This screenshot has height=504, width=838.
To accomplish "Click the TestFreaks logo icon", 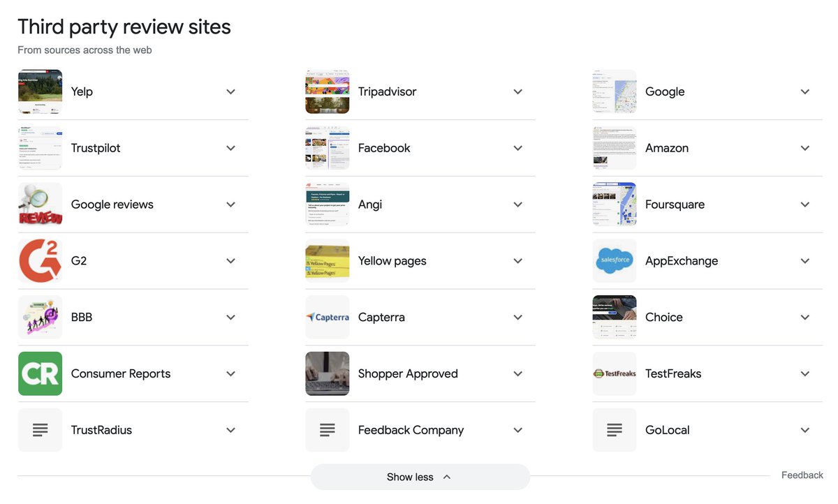I will 615,373.
